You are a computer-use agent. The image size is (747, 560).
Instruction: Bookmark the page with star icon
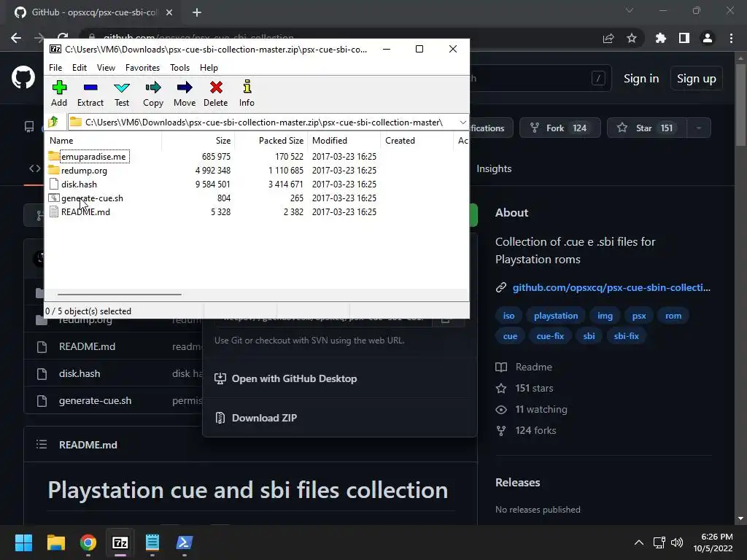pos(632,38)
